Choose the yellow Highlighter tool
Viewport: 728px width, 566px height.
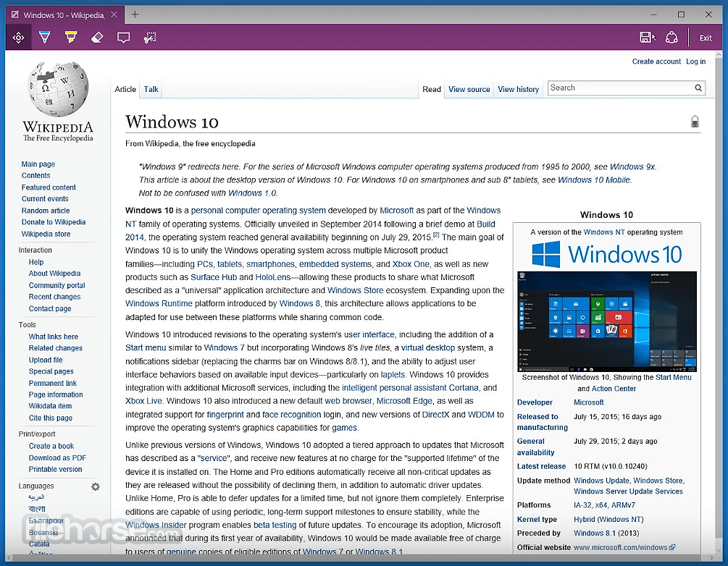coord(71,37)
